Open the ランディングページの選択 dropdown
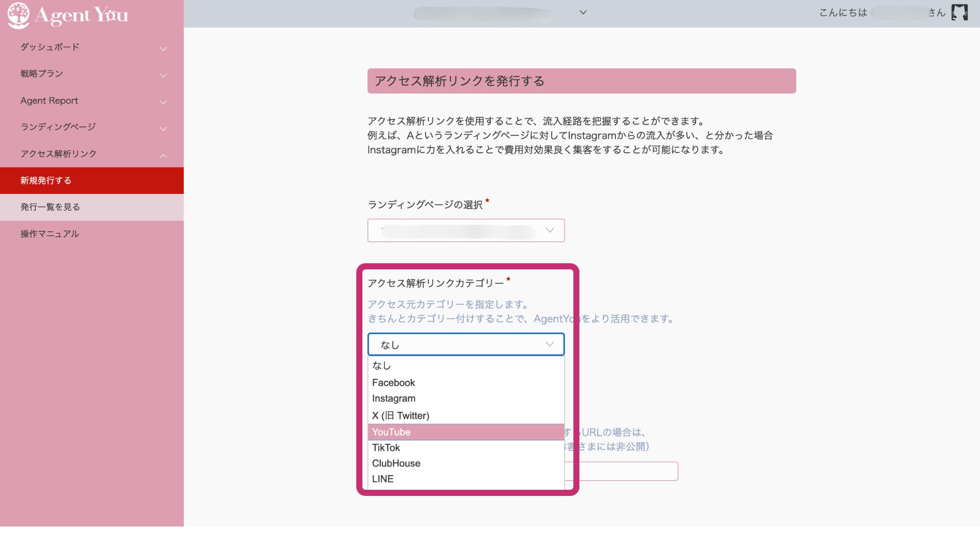980x551 pixels. click(x=466, y=231)
